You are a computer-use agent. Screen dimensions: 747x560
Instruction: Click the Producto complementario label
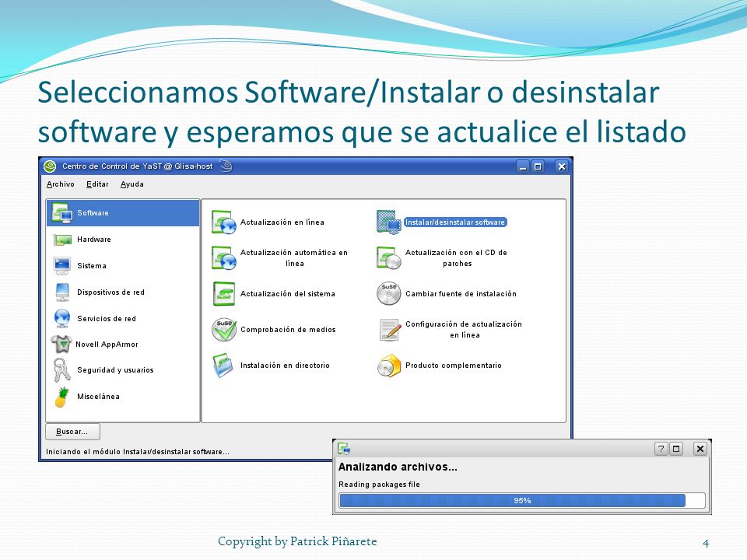click(x=454, y=366)
